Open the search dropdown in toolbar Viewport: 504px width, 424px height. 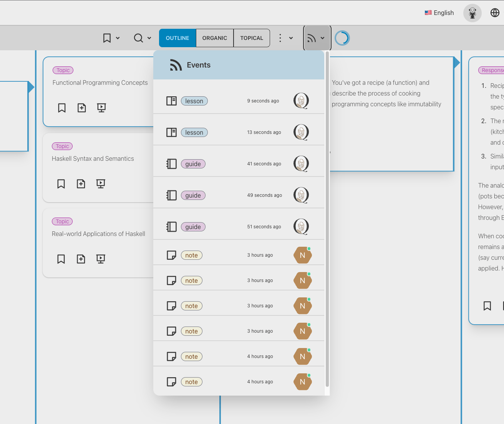click(142, 38)
